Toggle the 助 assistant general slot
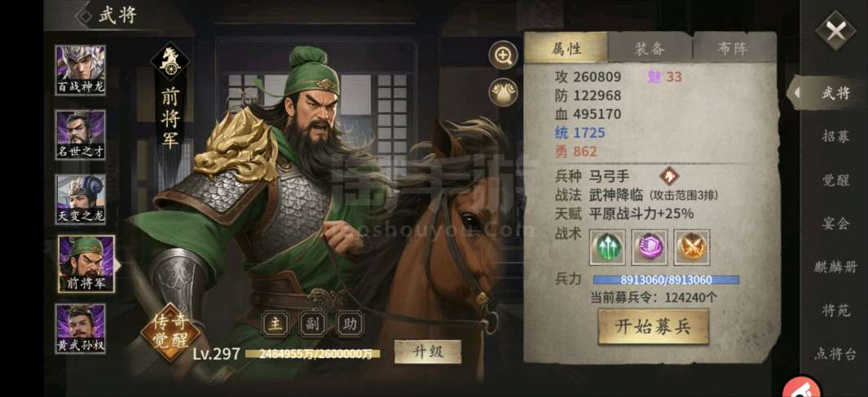 click(350, 324)
